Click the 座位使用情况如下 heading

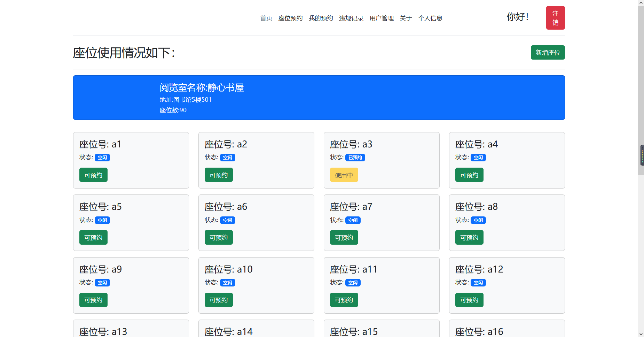click(x=124, y=53)
